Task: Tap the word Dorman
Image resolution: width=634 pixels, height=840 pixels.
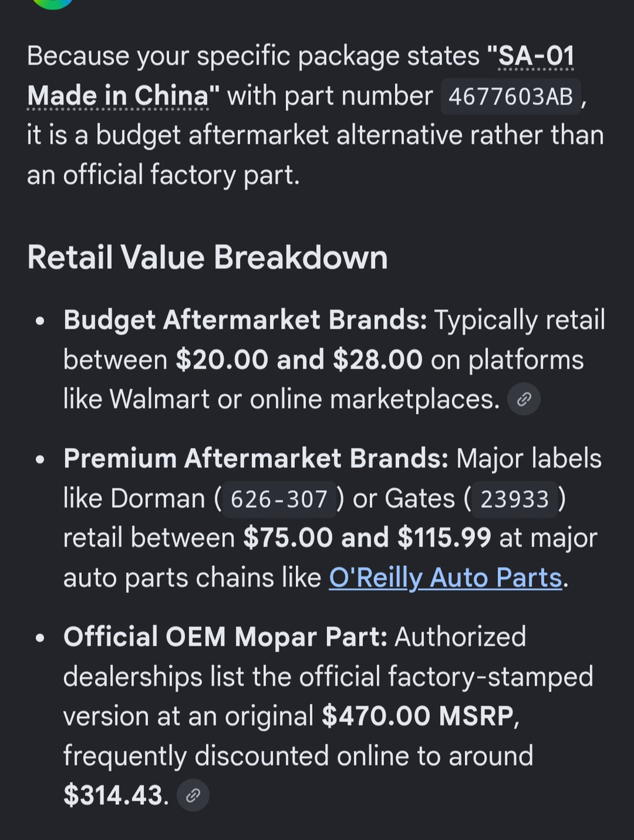Action: click(158, 499)
